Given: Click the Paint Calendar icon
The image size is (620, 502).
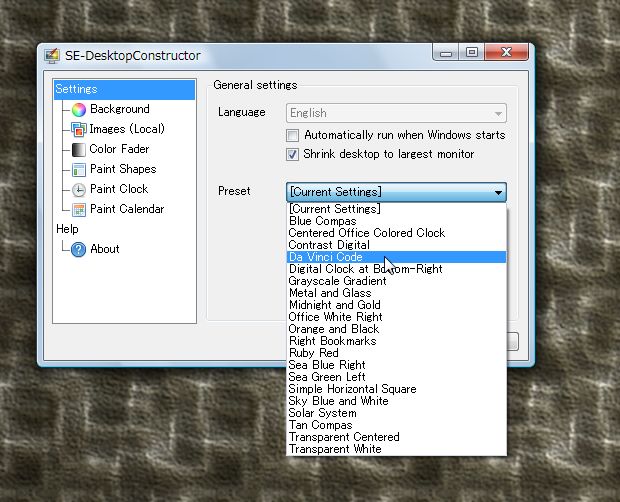Looking at the screenshot, I should (79, 209).
